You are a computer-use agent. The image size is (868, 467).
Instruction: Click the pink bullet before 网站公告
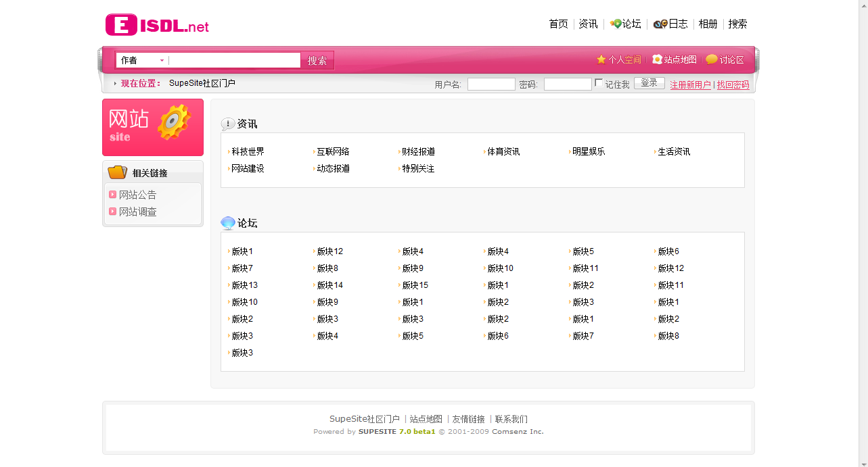112,195
